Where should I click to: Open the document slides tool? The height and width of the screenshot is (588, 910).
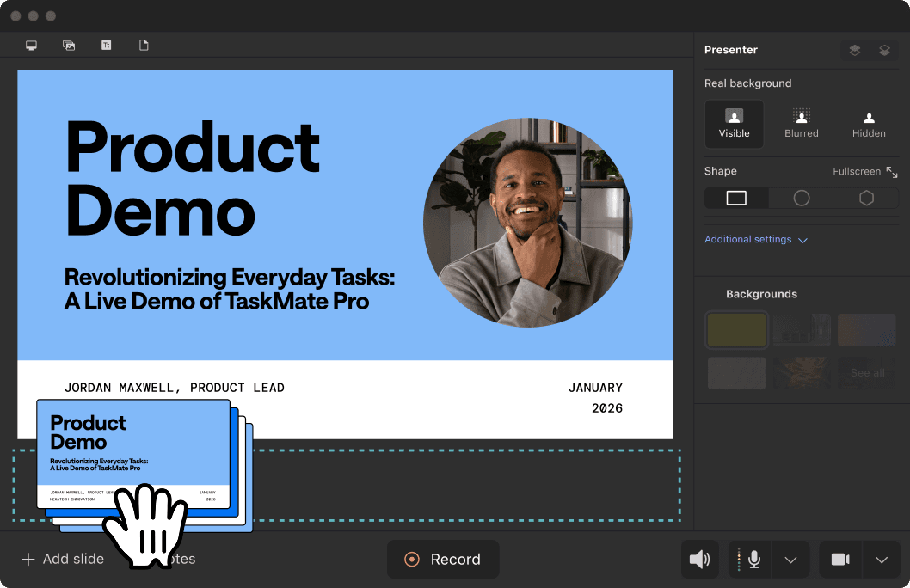click(x=144, y=45)
